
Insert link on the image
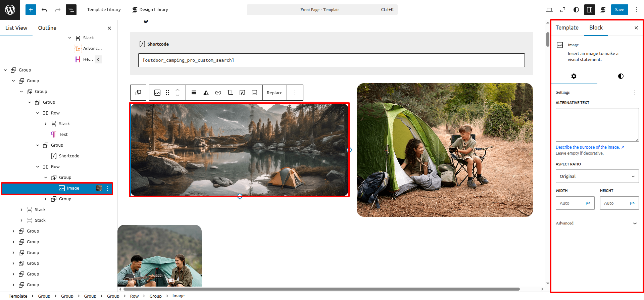218,93
